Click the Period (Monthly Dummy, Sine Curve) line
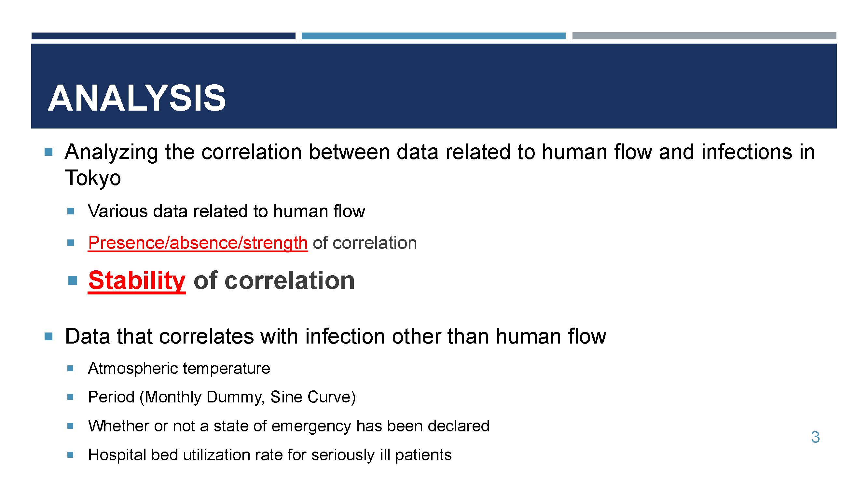 click(x=222, y=398)
